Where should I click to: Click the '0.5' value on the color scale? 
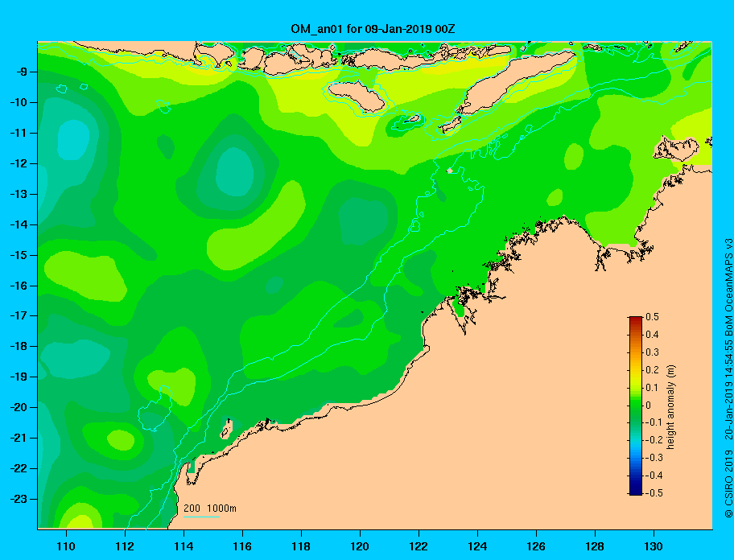pos(652,317)
